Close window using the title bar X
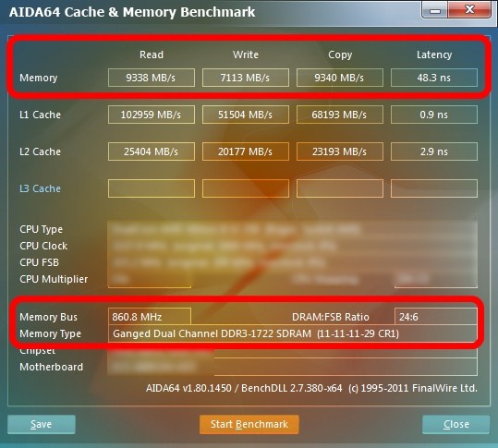Screen dimensions: 498x448 [469, 10]
